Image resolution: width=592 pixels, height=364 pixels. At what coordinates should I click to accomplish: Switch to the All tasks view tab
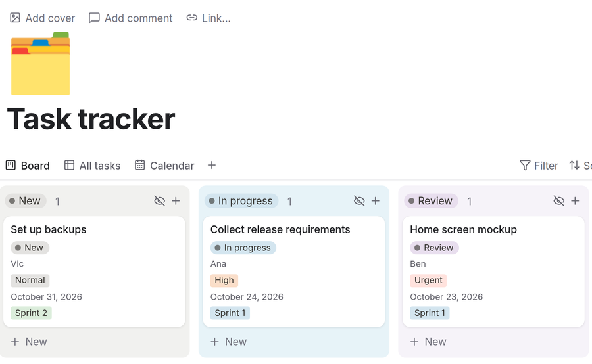click(x=92, y=165)
